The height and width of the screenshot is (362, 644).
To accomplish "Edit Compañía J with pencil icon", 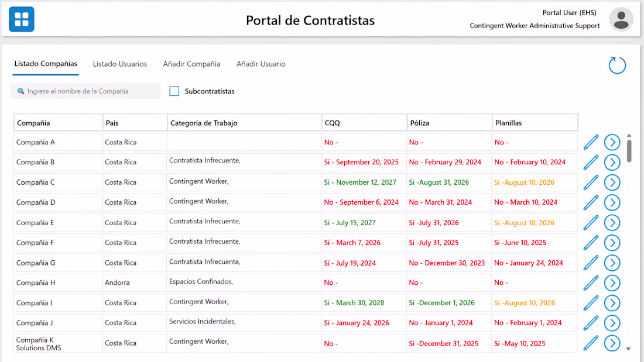I will click(591, 323).
